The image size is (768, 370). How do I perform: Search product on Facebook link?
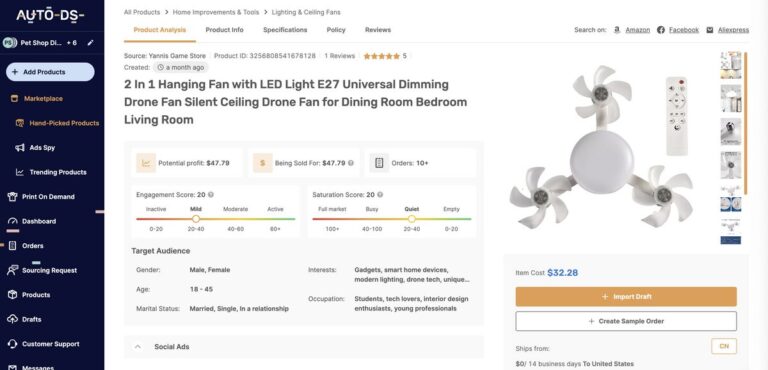click(684, 30)
